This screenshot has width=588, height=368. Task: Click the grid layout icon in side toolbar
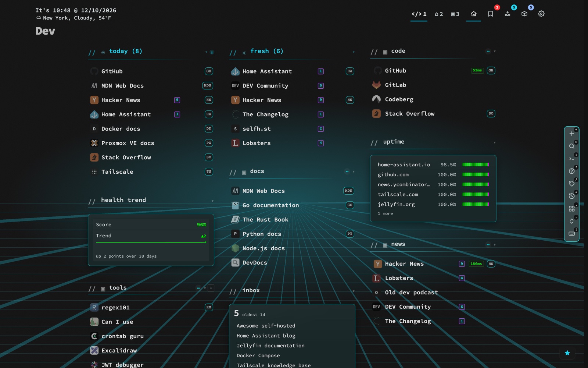tap(571, 209)
